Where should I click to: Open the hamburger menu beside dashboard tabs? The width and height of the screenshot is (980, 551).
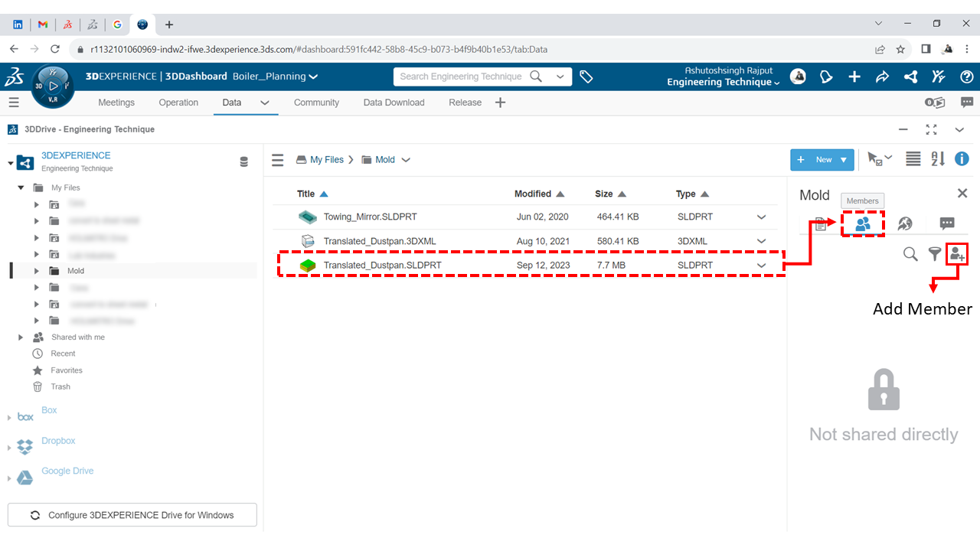click(x=14, y=102)
